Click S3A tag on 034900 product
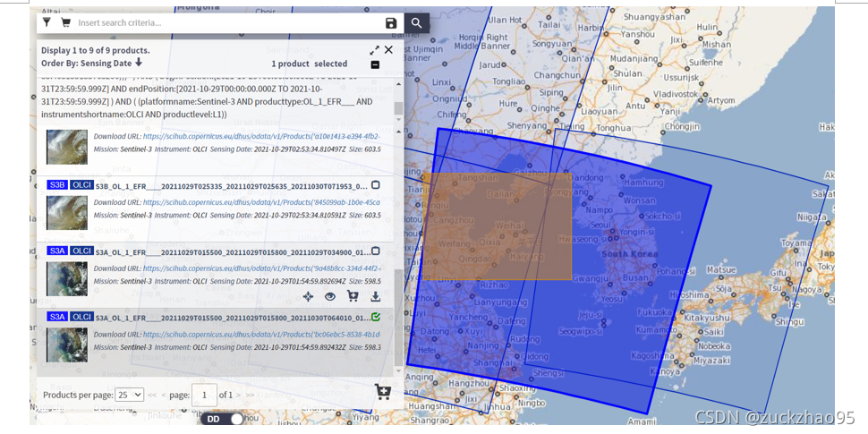Screen dimensions: 868x434 tap(57, 251)
